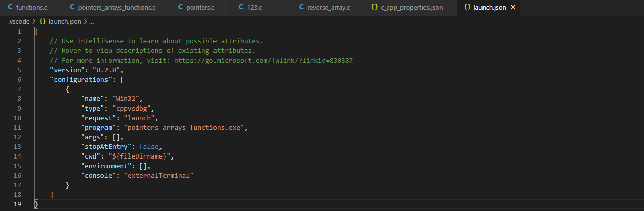This screenshot has width=644, height=211.
Task: Click the breadcrumb ellipsis after launch.json
Action: [x=92, y=22]
